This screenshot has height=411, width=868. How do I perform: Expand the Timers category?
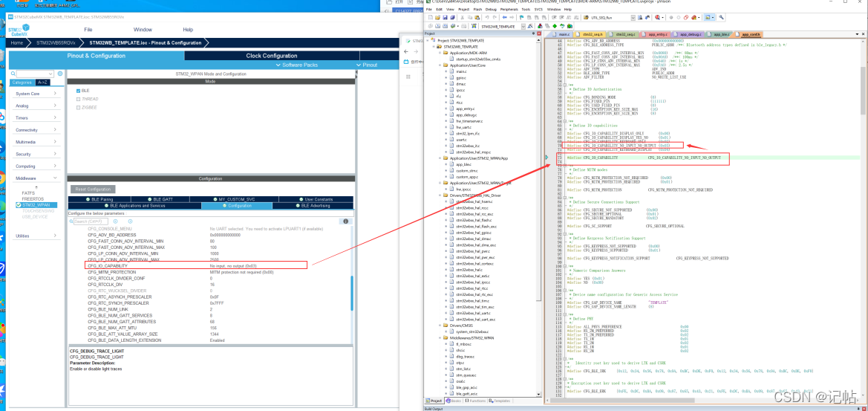click(36, 118)
